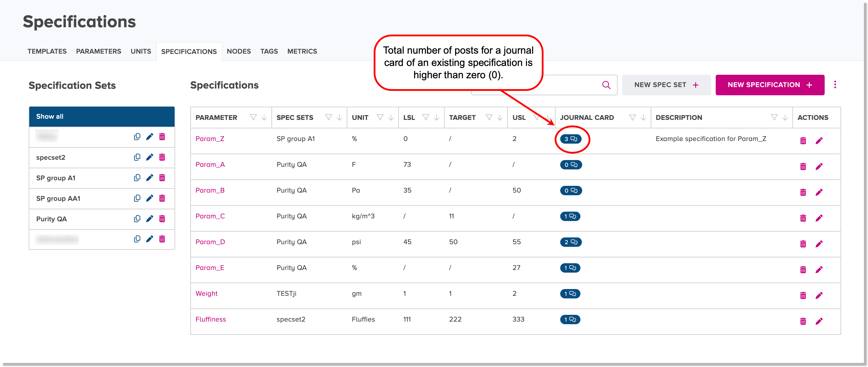Open filter for PARAMETER column

253,117
